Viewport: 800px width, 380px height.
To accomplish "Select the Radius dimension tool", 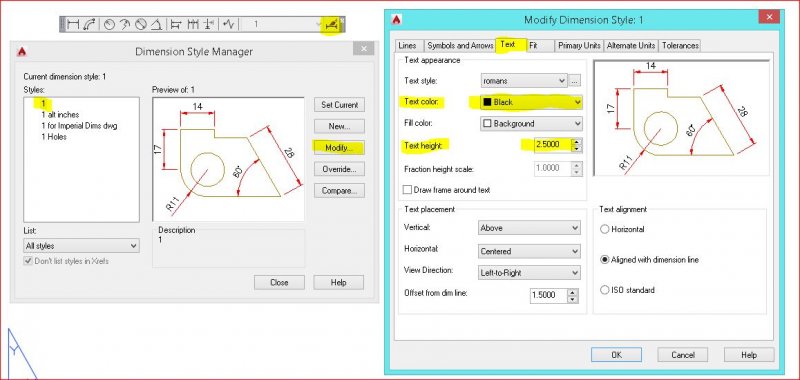I will click(109, 24).
